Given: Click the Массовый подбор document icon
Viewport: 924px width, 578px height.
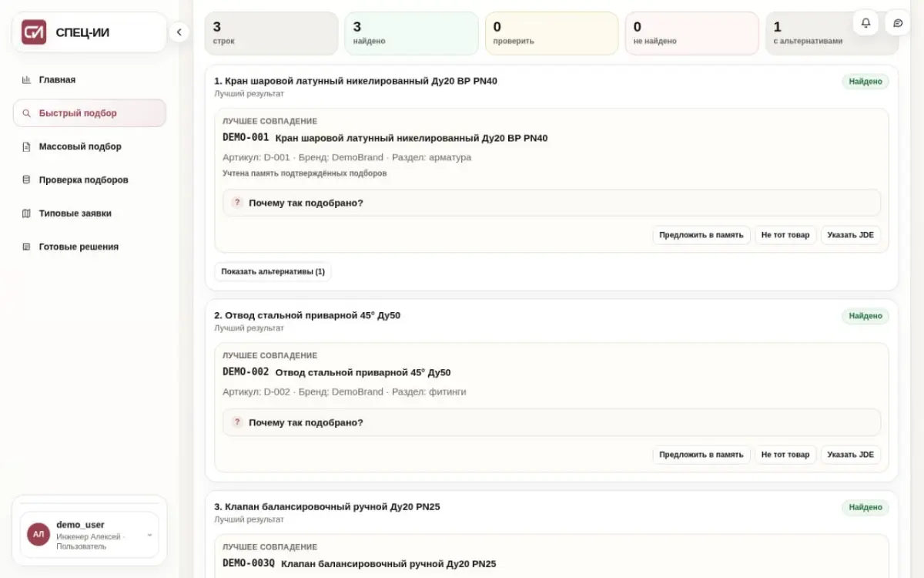Looking at the screenshot, I should click(x=26, y=146).
